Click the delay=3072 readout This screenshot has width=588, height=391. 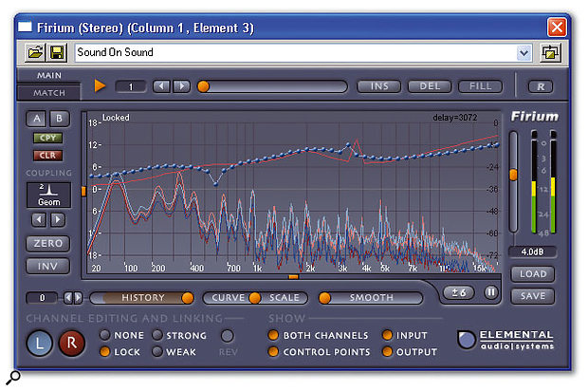click(x=455, y=118)
